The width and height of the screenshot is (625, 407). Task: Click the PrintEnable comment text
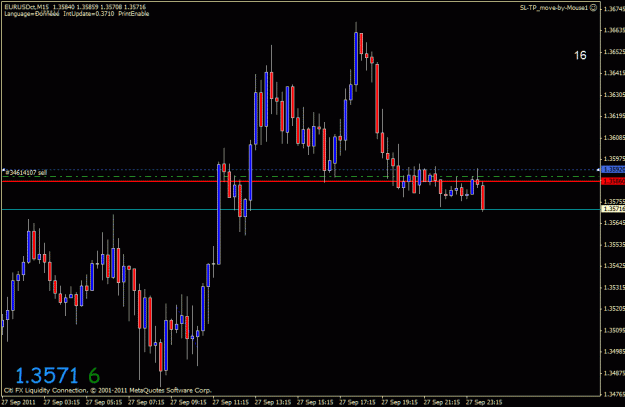(134, 14)
